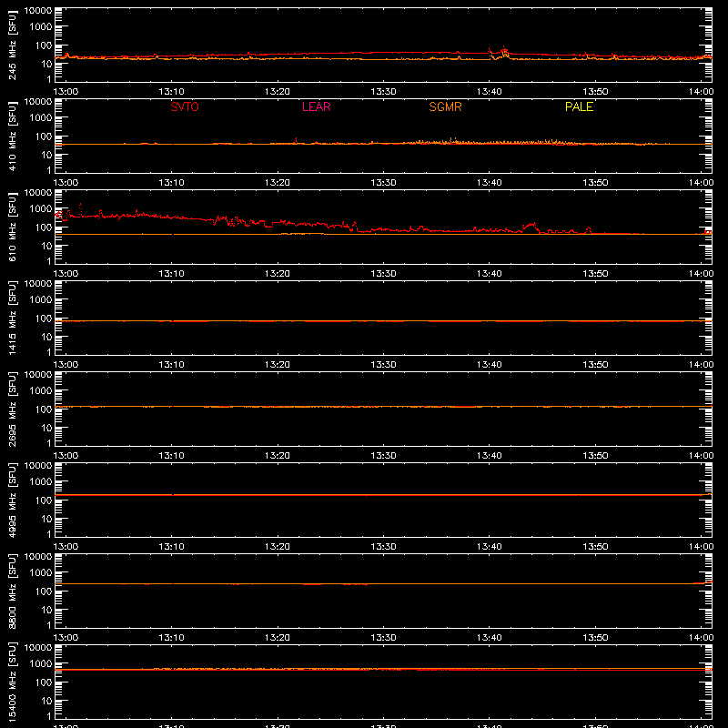Click the 10 tick on 410 MHz axis
Image resolution: width=728 pixels, height=728 pixels.
(x=47, y=155)
